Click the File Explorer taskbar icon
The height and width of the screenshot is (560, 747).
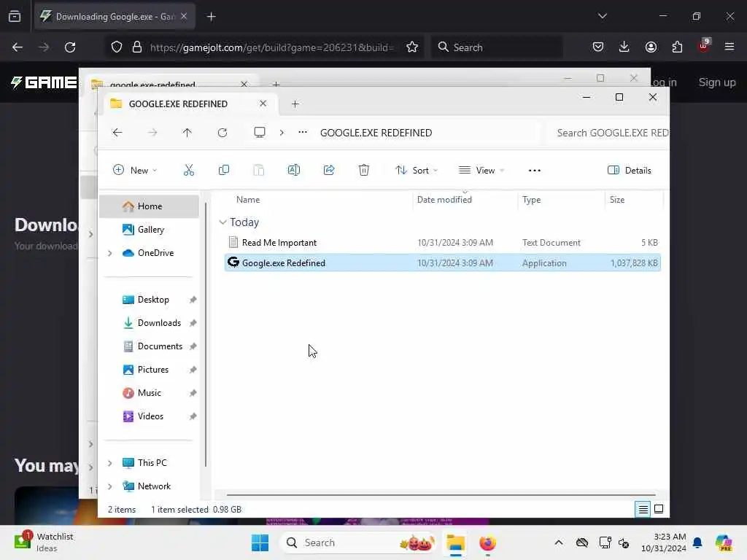tap(455, 542)
